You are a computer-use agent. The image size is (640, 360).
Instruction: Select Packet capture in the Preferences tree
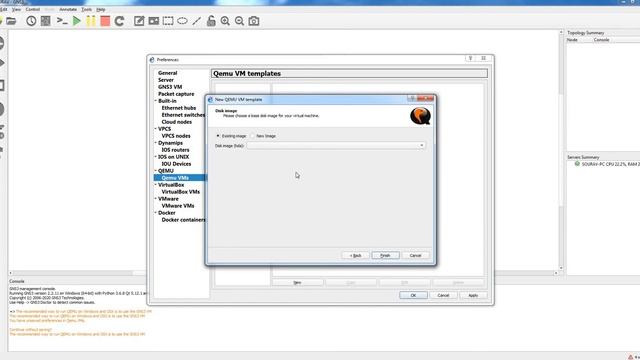click(x=176, y=93)
